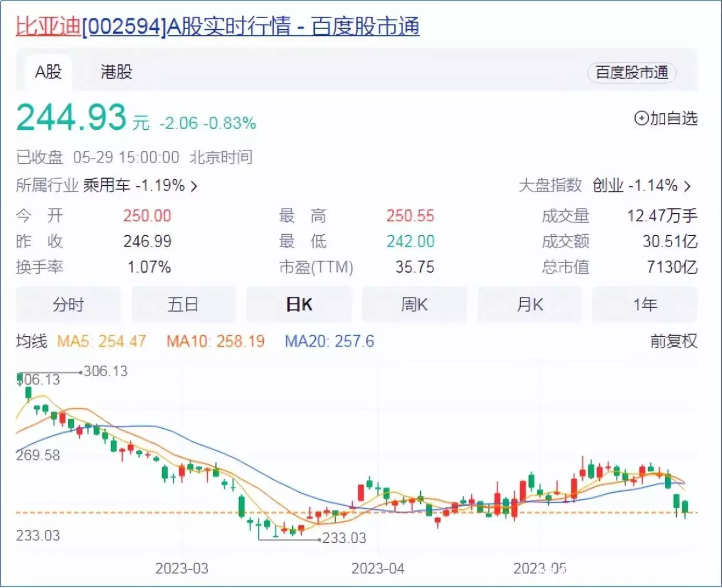The image size is (722, 588).
Task: Click the plus icon beside 加自选
Action: (x=641, y=119)
